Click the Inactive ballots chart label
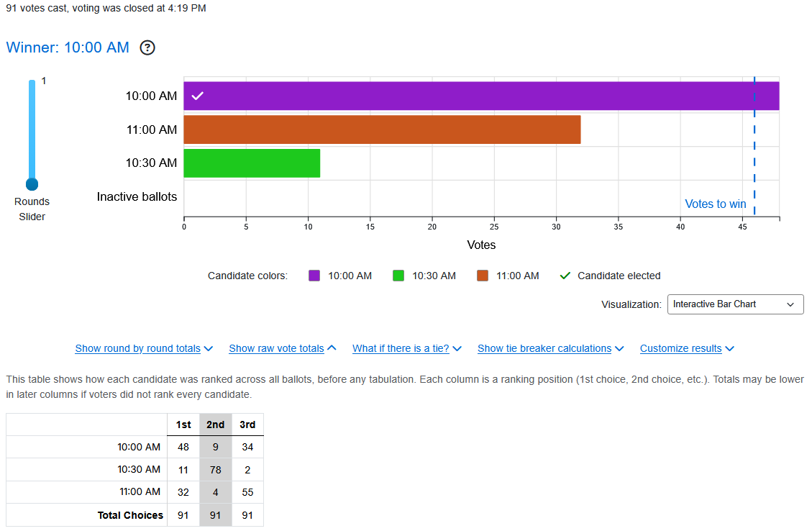The height and width of the screenshot is (531, 812). (x=137, y=197)
